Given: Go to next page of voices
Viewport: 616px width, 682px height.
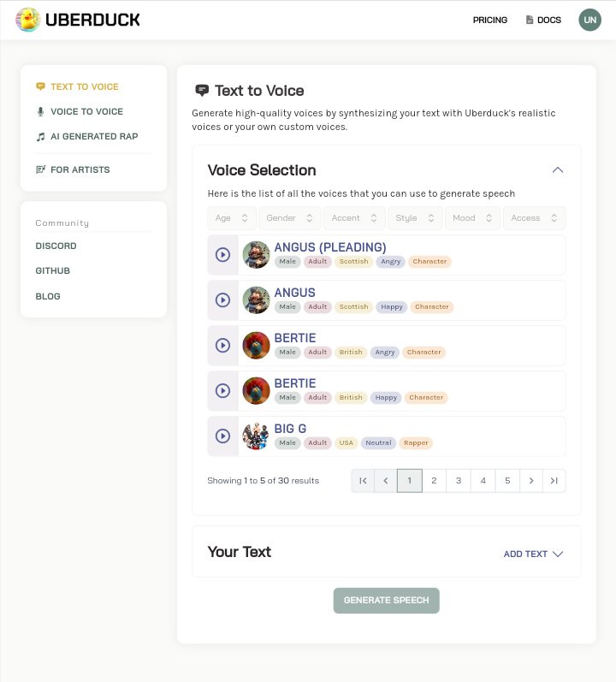Looking at the screenshot, I should (531, 481).
